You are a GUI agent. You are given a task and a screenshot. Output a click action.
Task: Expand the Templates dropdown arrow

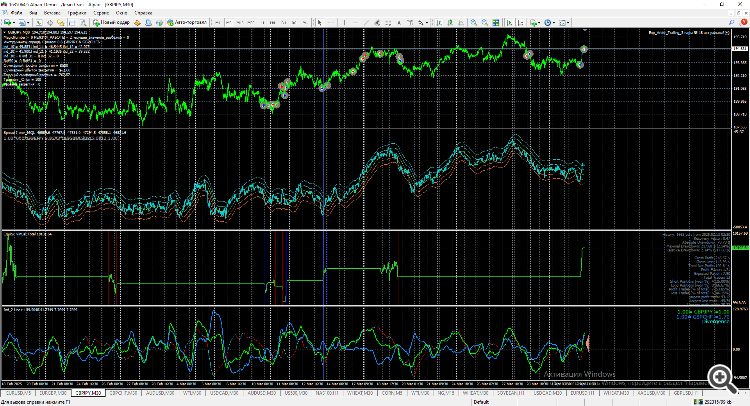(x=568, y=22)
